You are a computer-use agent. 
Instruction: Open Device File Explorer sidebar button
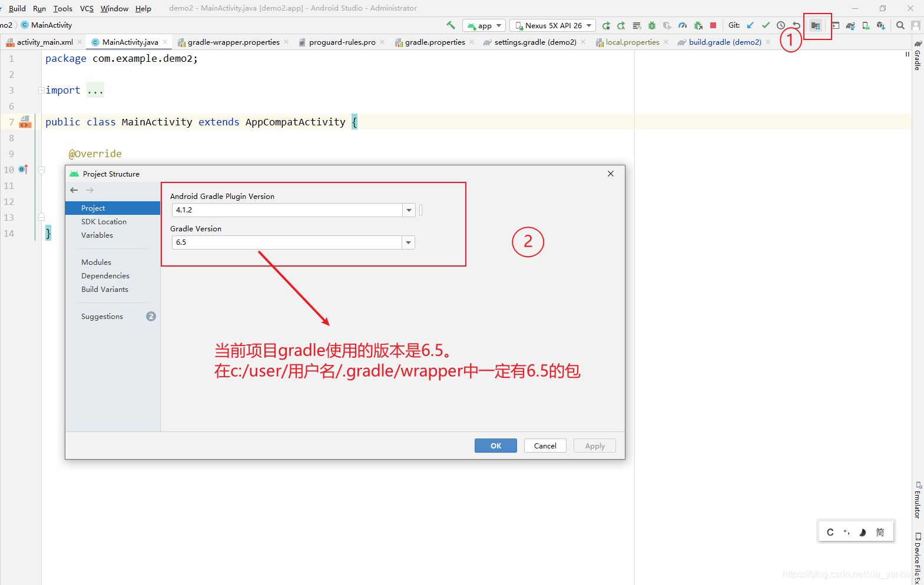coord(918,558)
